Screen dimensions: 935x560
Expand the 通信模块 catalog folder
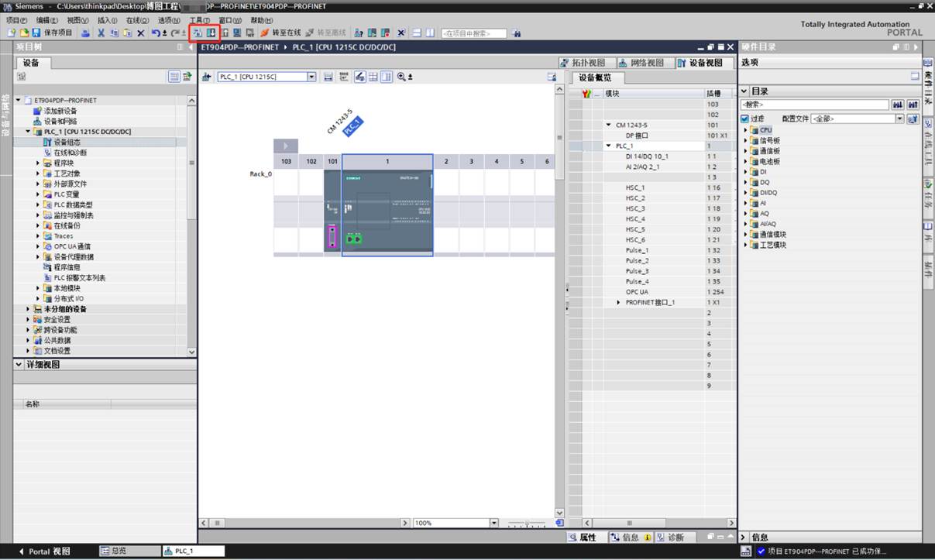click(x=746, y=234)
